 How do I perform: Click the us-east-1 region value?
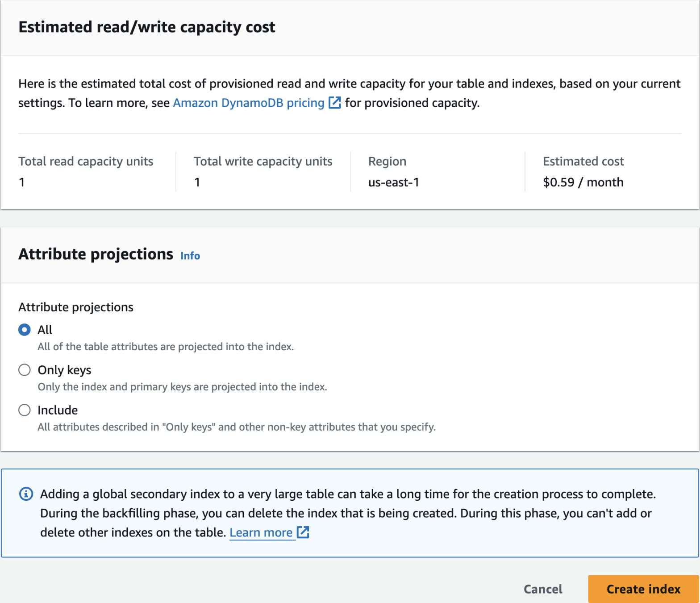[x=393, y=182]
